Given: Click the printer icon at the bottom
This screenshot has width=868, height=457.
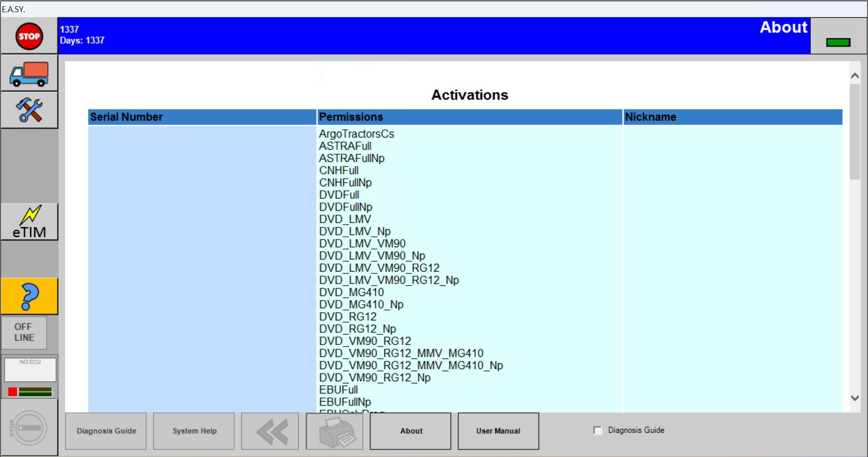Looking at the screenshot, I should 334,431.
